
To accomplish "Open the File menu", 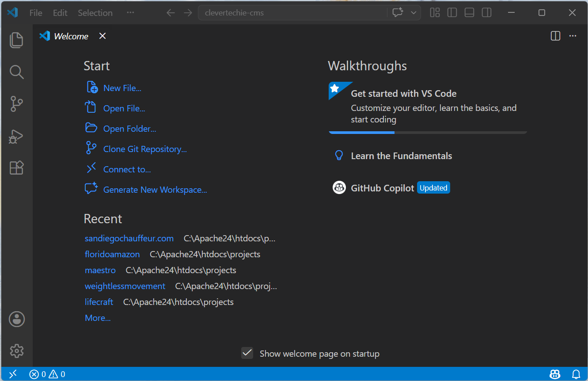I will [x=36, y=13].
